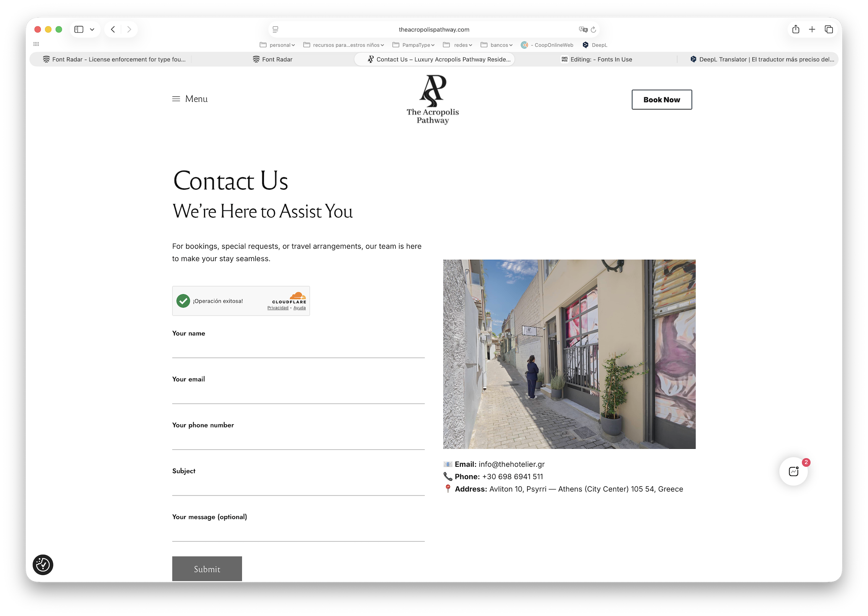868x616 pixels.
Task: Open the Cloudflare Ayuda link
Action: click(x=300, y=308)
